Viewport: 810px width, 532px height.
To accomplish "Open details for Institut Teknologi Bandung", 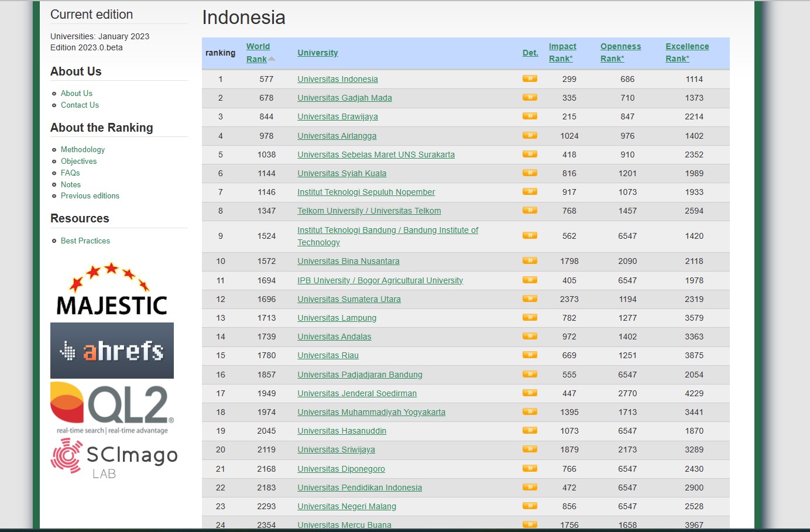I will 530,235.
